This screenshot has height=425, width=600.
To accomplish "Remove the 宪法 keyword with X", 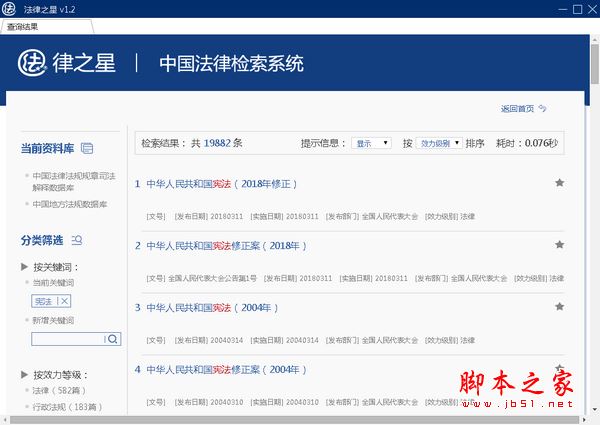I will coord(65,301).
